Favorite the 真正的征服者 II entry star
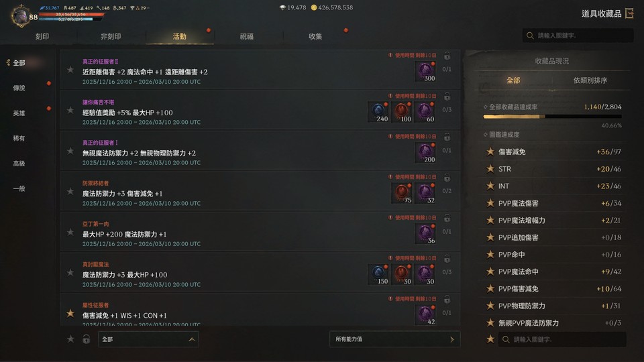This screenshot has height=362, width=644. (70, 70)
